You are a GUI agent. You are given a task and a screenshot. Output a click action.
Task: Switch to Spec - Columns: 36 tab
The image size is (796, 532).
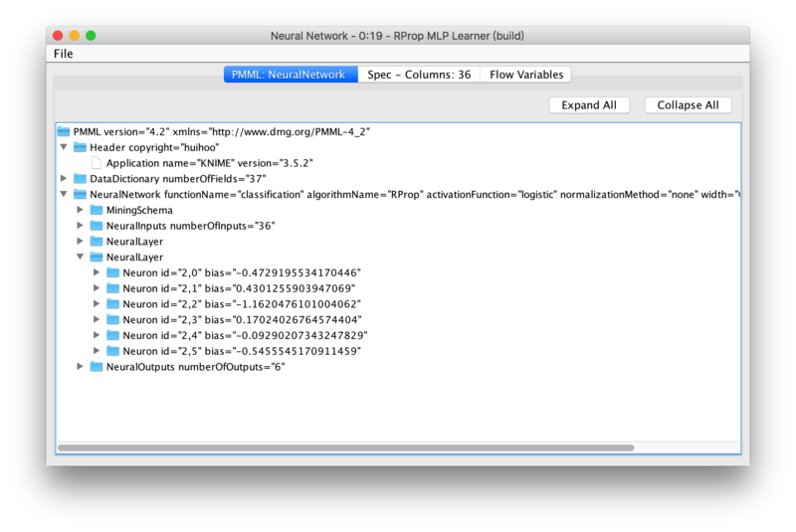[x=418, y=75]
